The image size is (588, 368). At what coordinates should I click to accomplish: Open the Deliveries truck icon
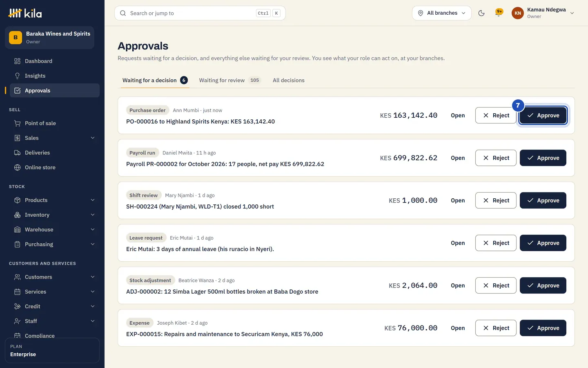coord(17,153)
